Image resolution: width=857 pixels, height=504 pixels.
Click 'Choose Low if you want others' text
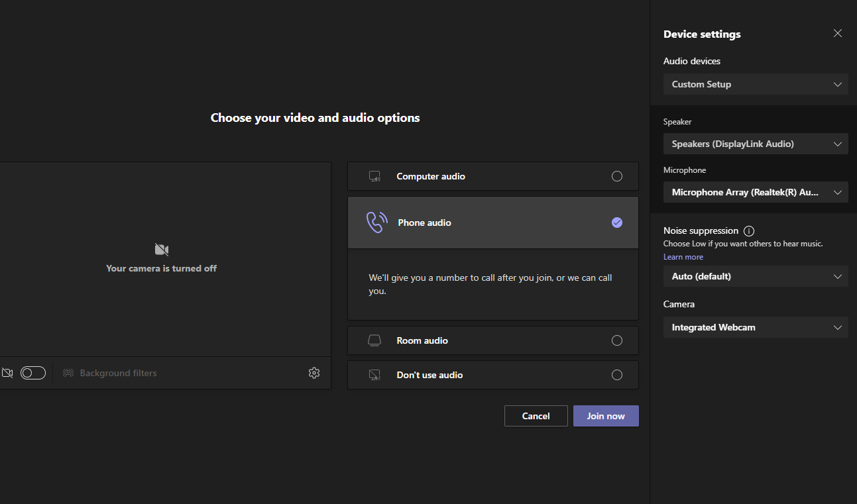(x=743, y=244)
